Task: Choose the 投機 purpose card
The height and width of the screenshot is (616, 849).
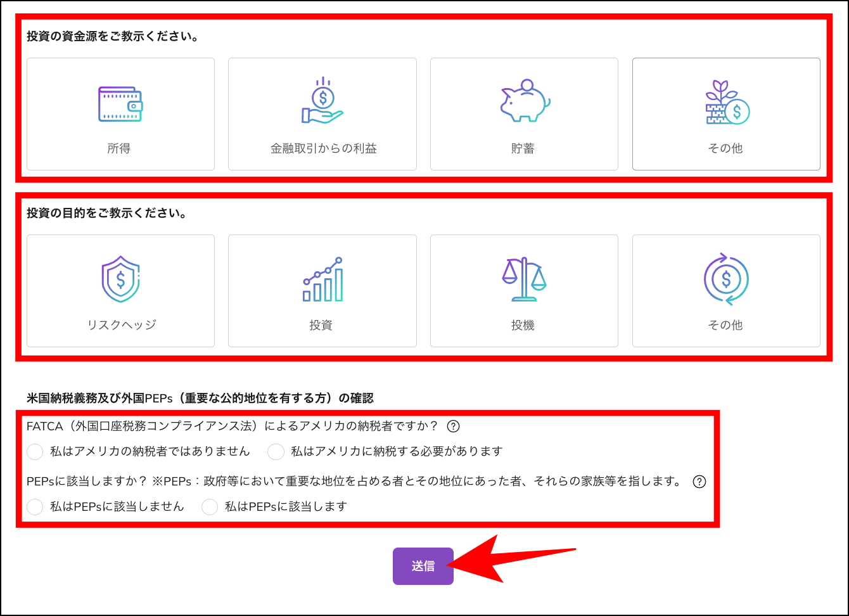Action: pos(525,290)
